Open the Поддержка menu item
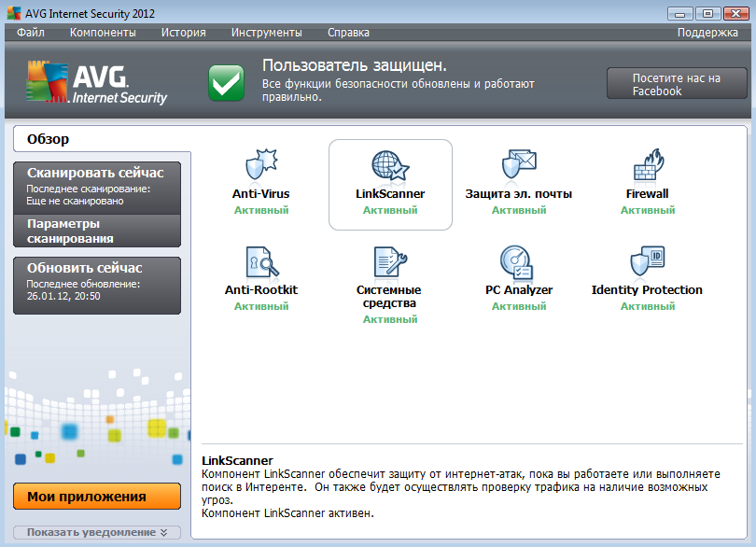The width and height of the screenshot is (756, 547). (x=707, y=33)
